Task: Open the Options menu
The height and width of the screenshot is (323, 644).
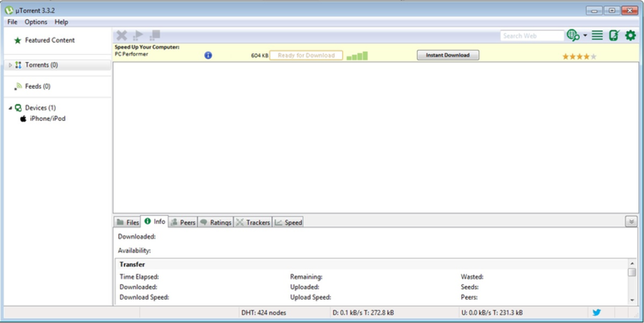Action: pos(35,22)
